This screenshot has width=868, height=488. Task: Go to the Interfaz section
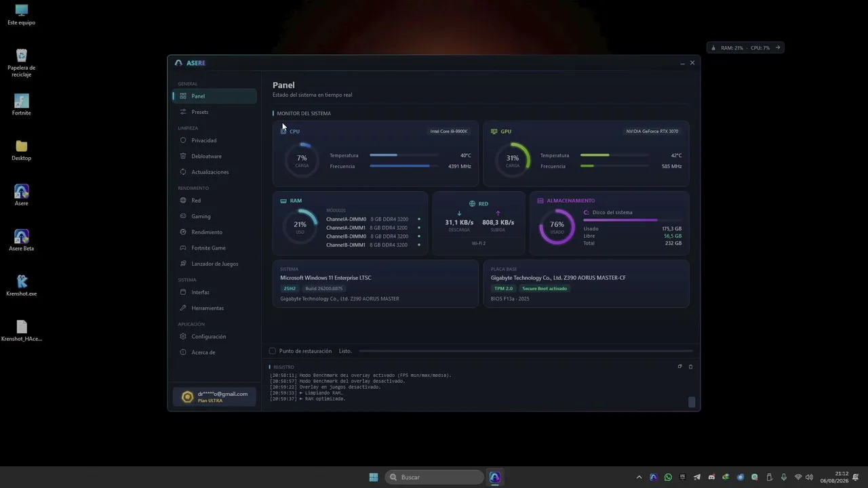click(x=214, y=292)
